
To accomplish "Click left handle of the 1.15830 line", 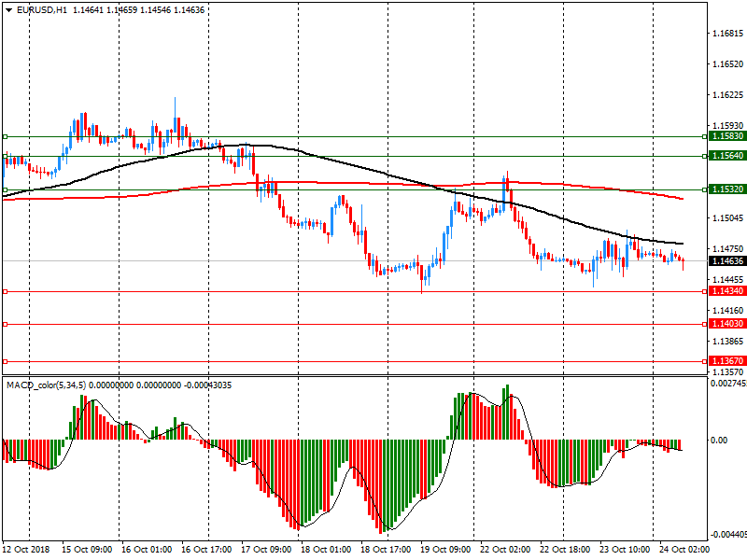I will tap(6, 136).
